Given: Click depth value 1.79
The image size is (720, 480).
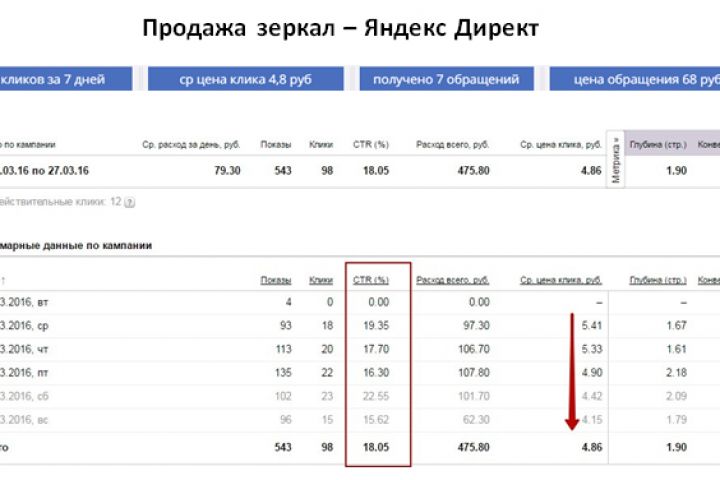Looking at the screenshot, I should coord(676,419).
